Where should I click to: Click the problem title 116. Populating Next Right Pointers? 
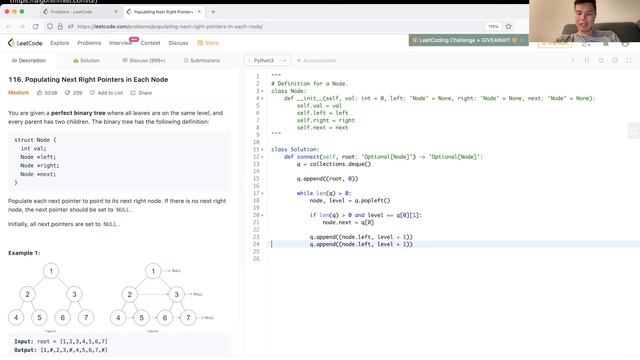[88, 79]
